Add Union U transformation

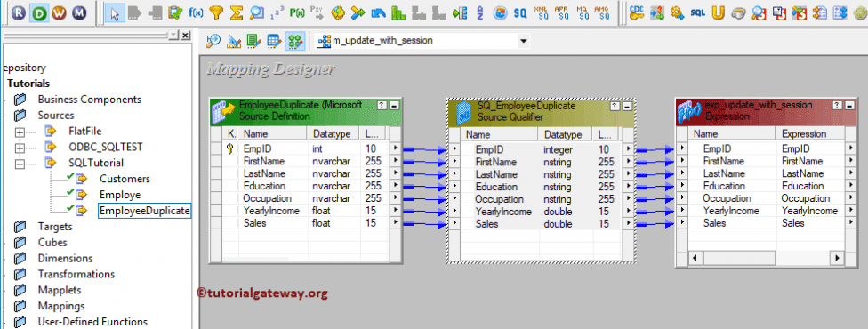[719, 13]
